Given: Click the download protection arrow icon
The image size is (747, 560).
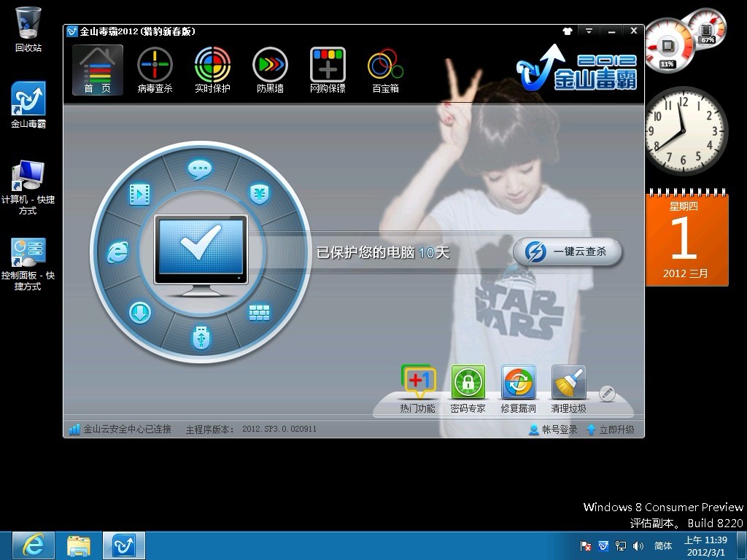Looking at the screenshot, I should tap(140, 313).
